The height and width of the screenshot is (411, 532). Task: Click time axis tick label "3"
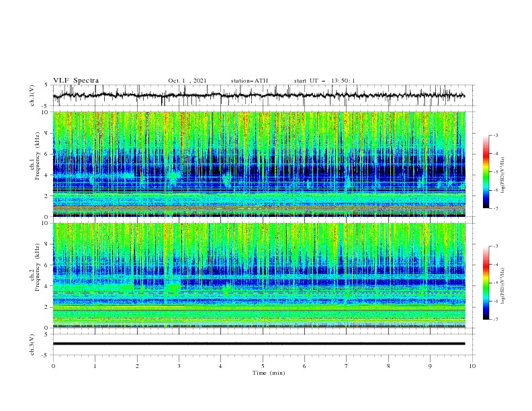179,366
